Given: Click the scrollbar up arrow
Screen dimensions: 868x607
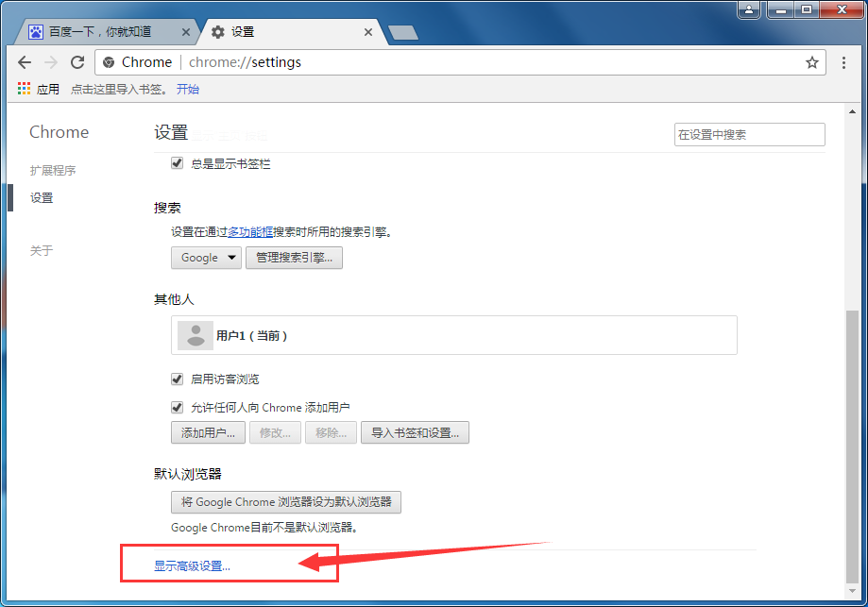Looking at the screenshot, I should [x=853, y=111].
